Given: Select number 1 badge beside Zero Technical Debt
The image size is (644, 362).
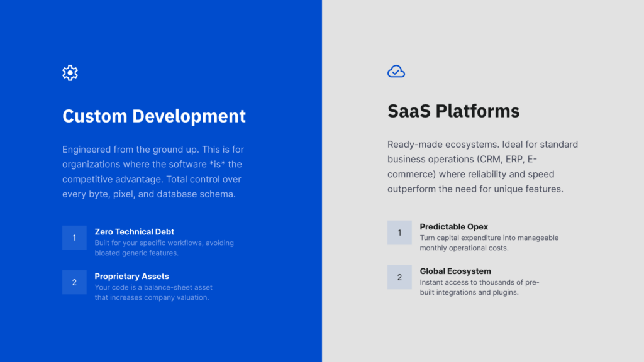Looking at the screenshot, I should [74, 238].
